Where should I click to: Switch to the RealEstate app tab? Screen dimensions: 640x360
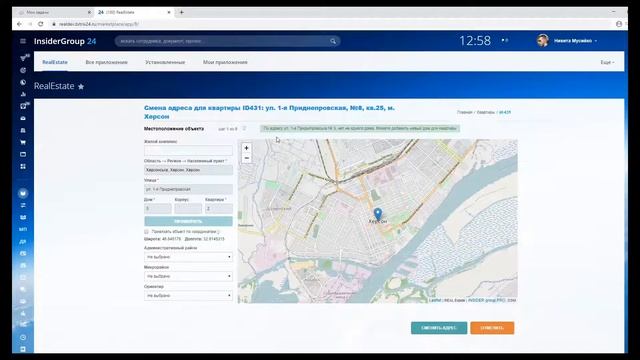pos(55,62)
